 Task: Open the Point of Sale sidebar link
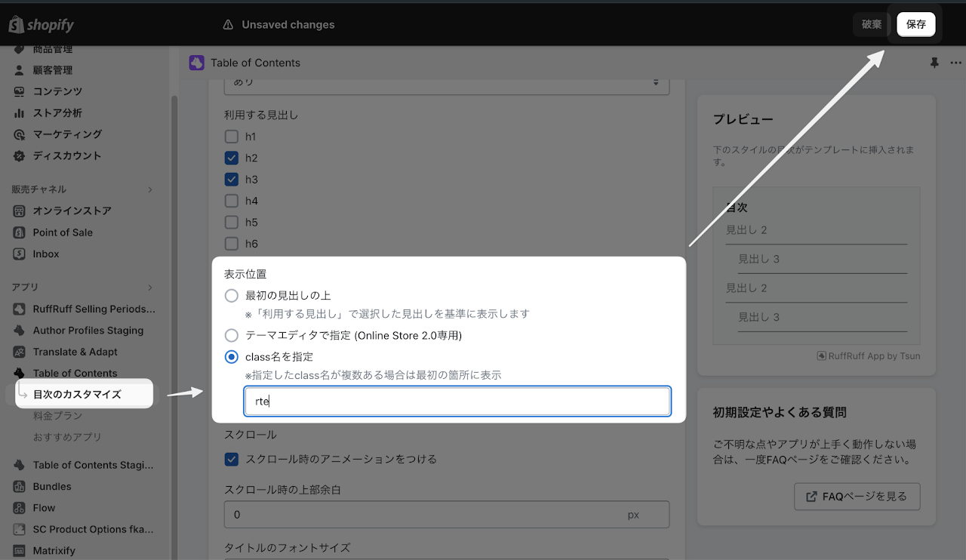point(63,232)
